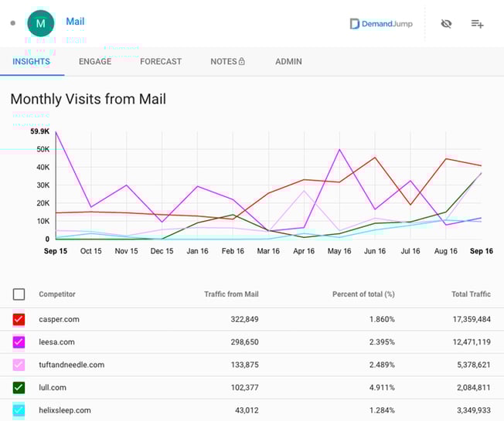
Task: Toggle the hide visibility eye icon
Action: point(446,24)
